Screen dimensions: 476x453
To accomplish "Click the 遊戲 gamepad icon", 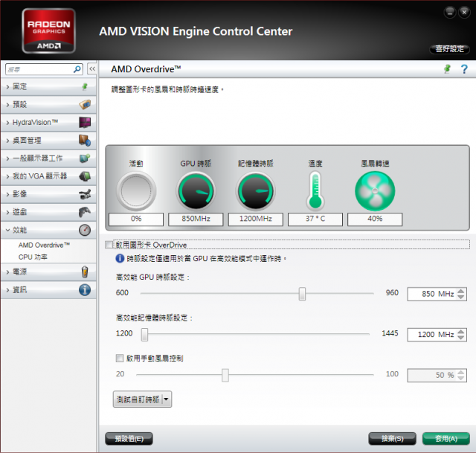I will (x=85, y=212).
